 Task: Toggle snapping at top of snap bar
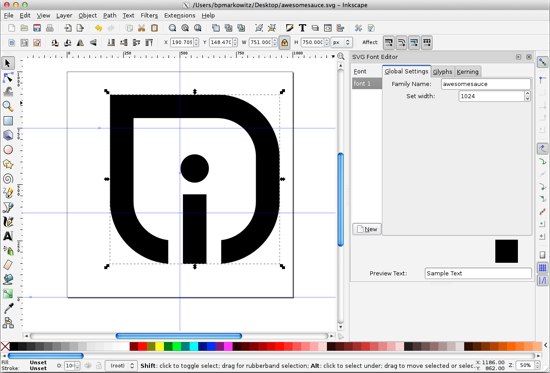pyautogui.click(x=543, y=62)
